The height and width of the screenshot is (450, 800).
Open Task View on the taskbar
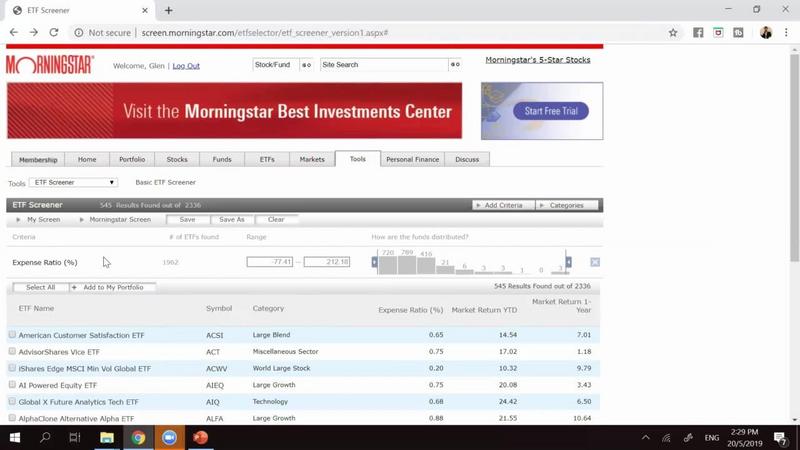pyautogui.click(x=75, y=438)
